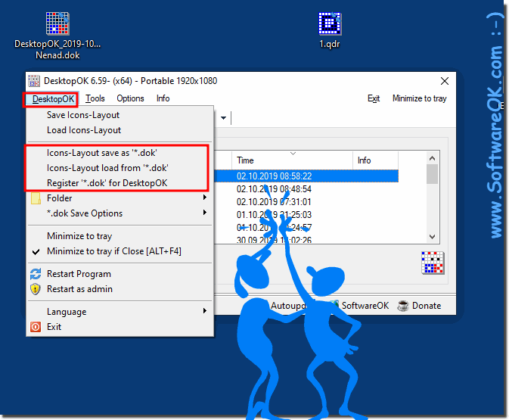This screenshot has height=420, width=509.
Task: Open the Info menu
Action: (163, 98)
